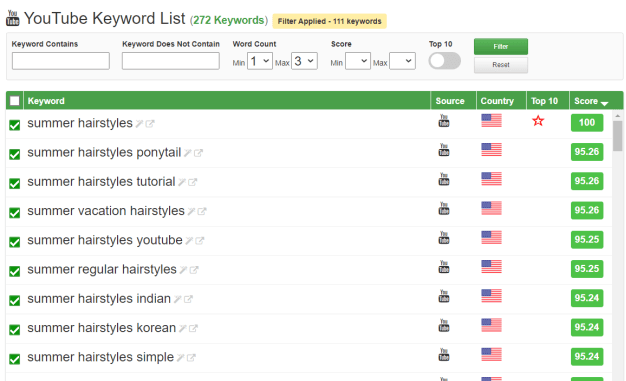The image size is (626, 381).
Task: Click edit pencil for 'summer hairstyles korean'
Action: pos(183,328)
